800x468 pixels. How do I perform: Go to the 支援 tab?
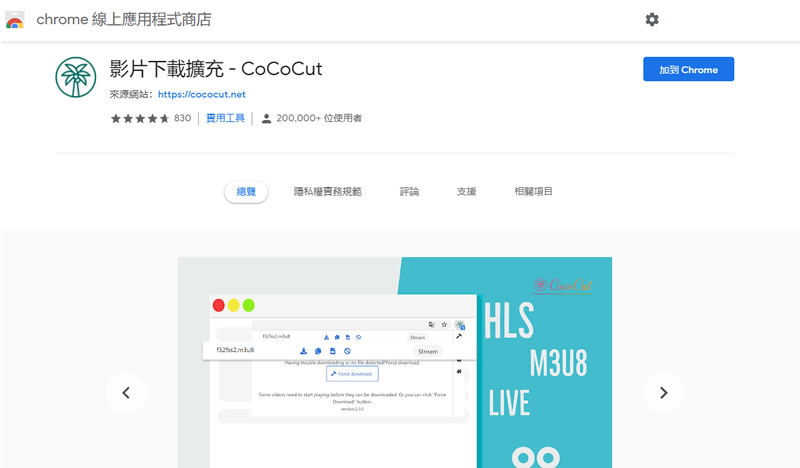[x=466, y=191]
